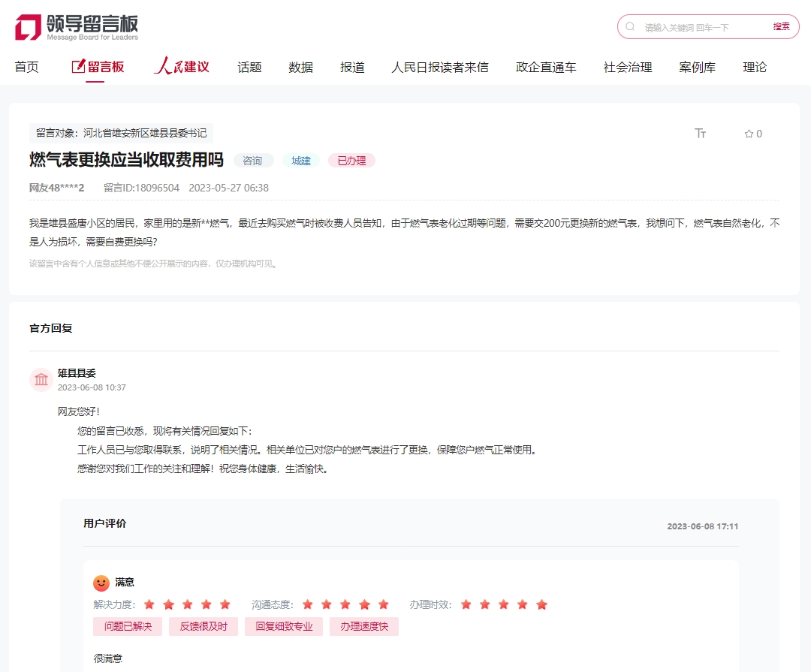Viewport: 811px width, 672px height.
Task: Select the 咨询 category tag
Action: pos(253,161)
